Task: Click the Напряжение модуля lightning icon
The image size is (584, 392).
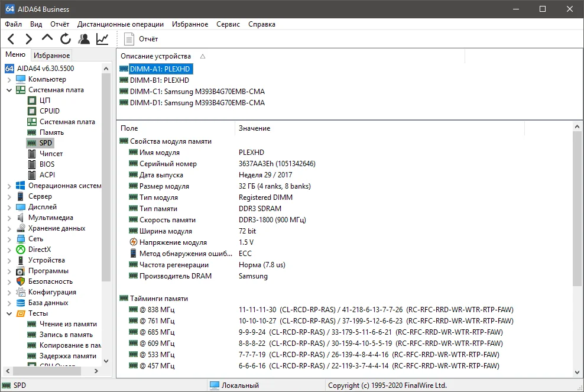Action: click(134, 242)
